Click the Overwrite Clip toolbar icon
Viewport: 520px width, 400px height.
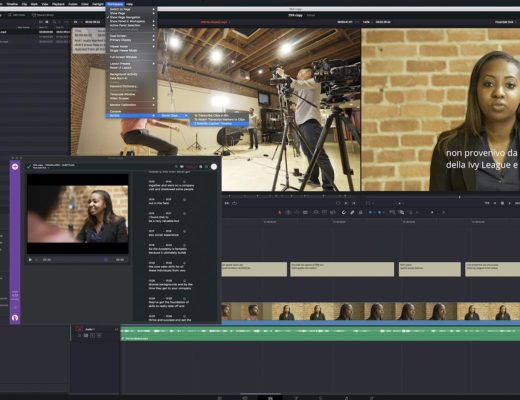[x=324, y=212]
